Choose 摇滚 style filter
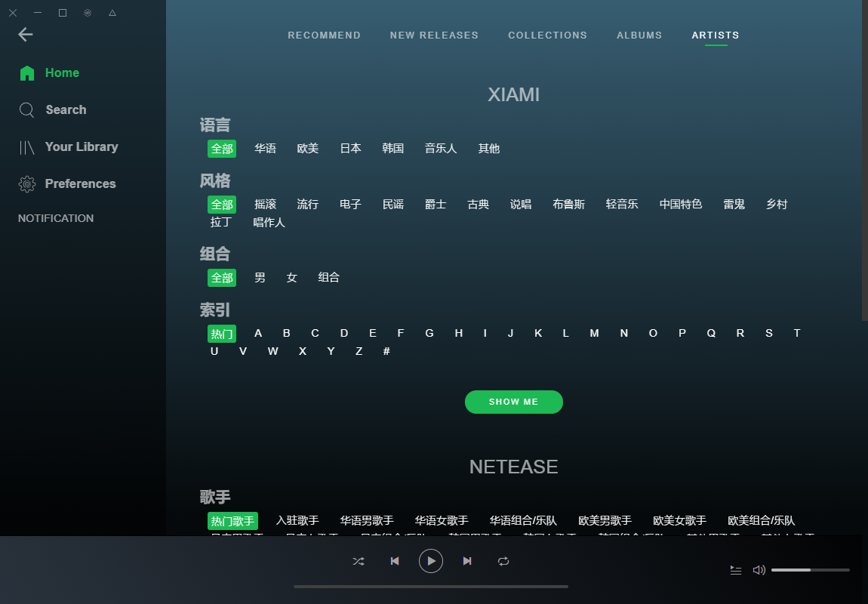Viewport: 868px width, 604px height. [265, 205]
